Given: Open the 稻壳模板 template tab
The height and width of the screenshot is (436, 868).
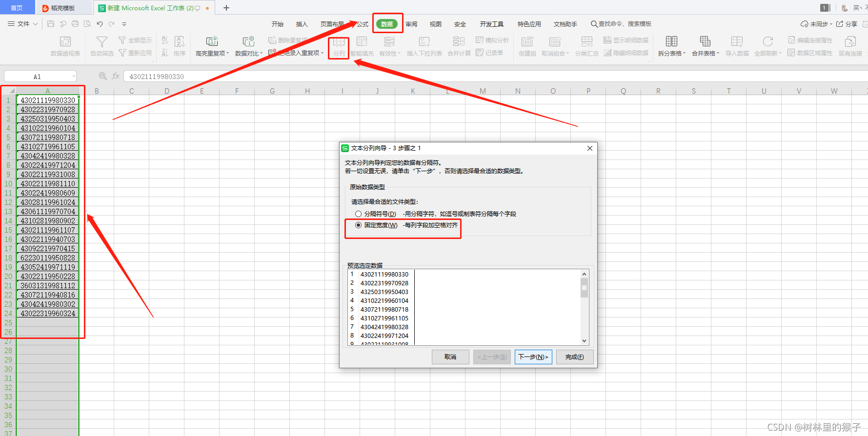Looking at the screenshot, I should coord(63,8).
